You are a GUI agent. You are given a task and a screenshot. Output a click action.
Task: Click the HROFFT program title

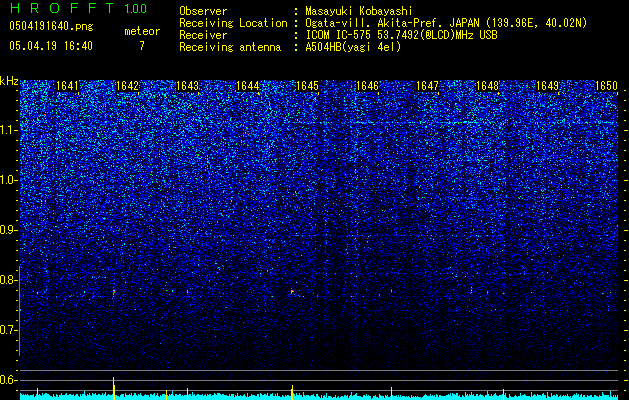click(x=62, y=8)
